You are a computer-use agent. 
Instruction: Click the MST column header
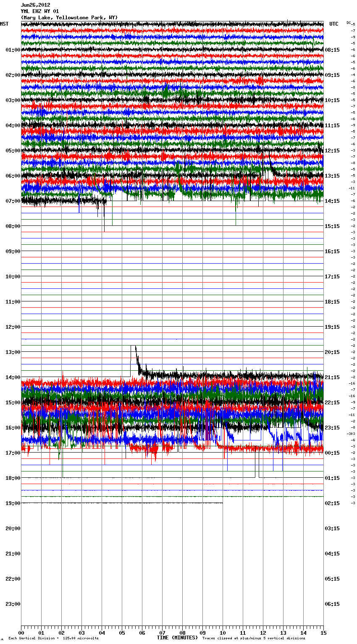coord(4,24)
